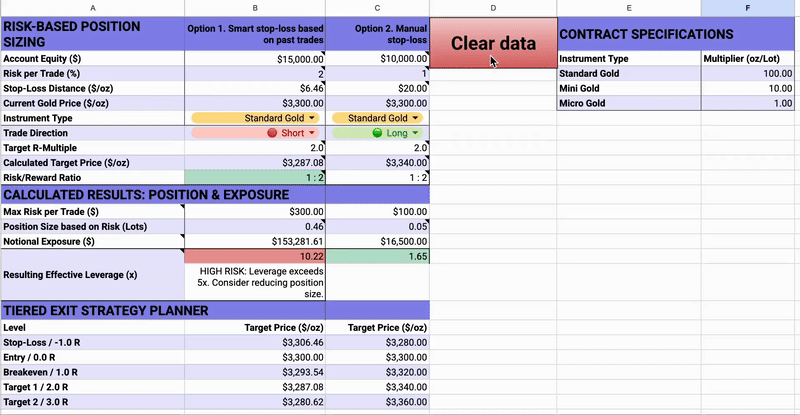This screenshot has height=415, width=800.
Task: Select the 0.05 position size cell
Action: click(377, 227)
